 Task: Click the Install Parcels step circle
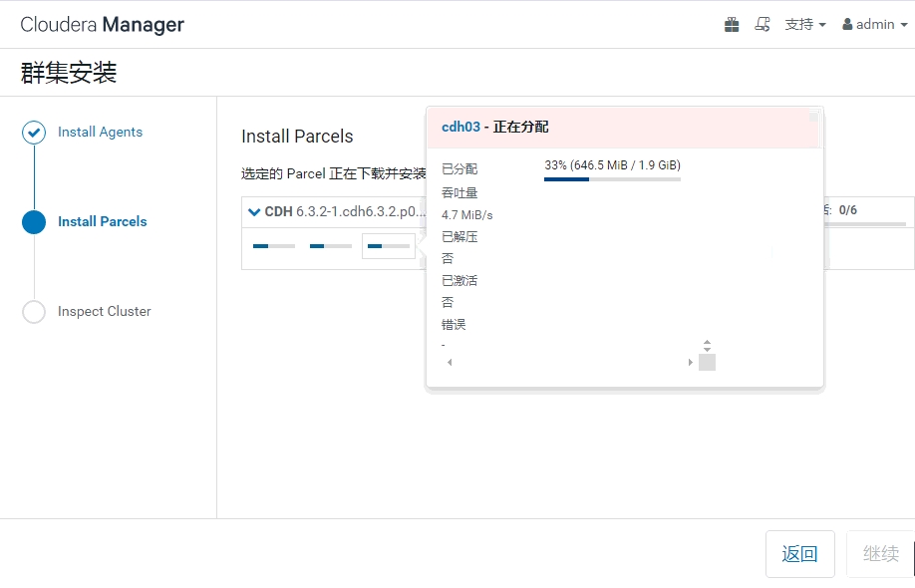(34, 222)
